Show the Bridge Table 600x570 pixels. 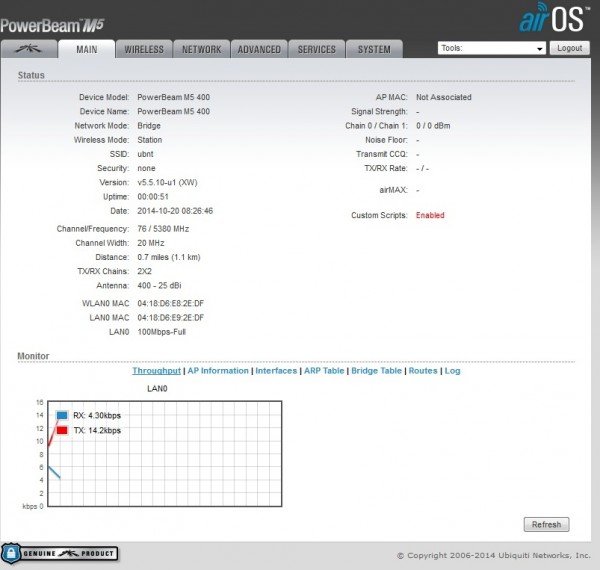(x=376, y=371)
